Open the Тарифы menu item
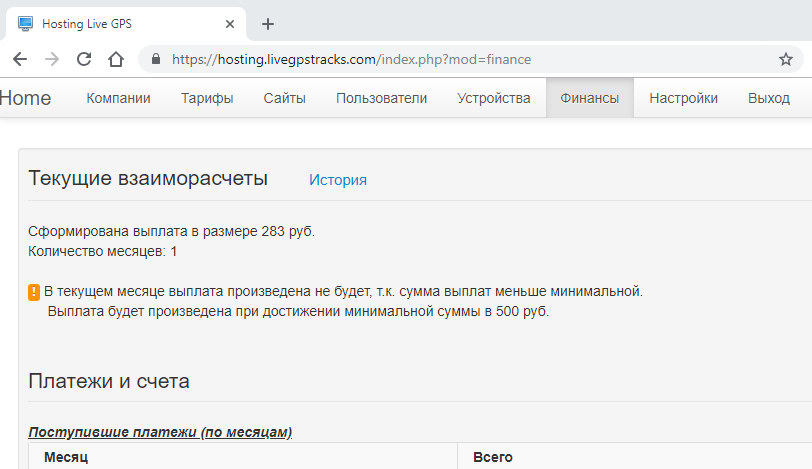The height and width of the screenshot is (469, 812). 207,98
